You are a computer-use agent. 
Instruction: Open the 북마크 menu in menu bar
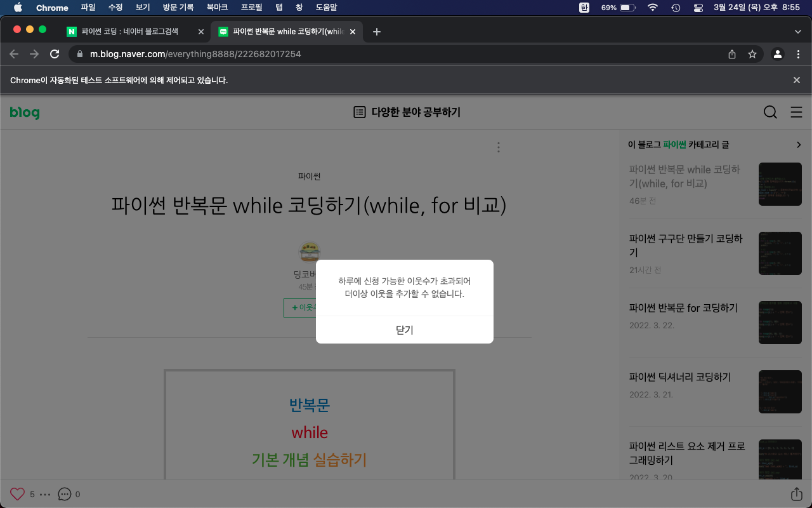click(x=217, y=8)
